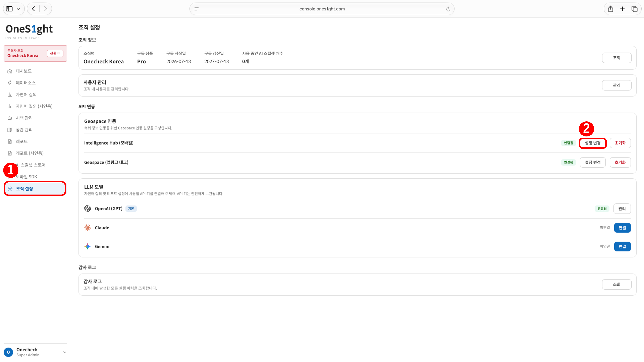Viewport: 644px width, 362px height.
Task: Click the Onecheck Korea organization name text
Action: (103, 62)
